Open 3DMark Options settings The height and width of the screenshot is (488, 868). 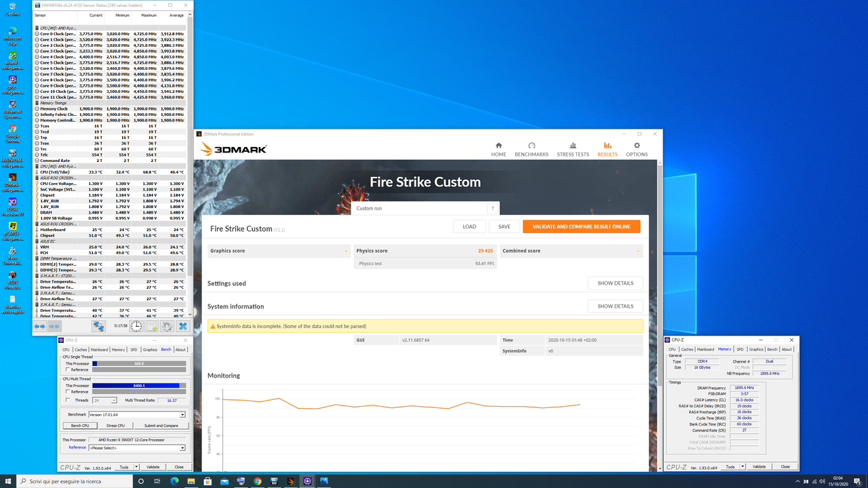tap(637, 149)
